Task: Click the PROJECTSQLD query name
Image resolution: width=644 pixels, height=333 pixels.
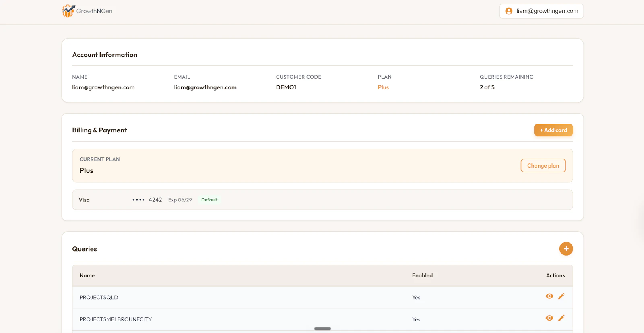Action: pos(99,298)
